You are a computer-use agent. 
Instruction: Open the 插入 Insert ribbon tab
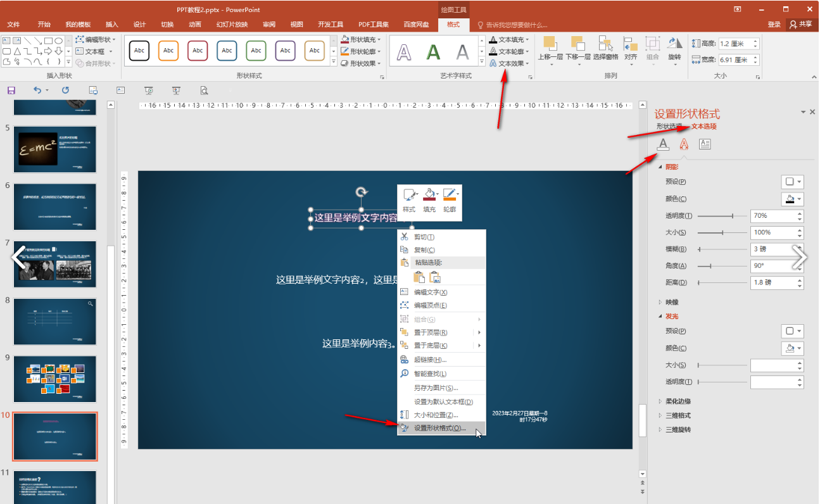point(112,24)
